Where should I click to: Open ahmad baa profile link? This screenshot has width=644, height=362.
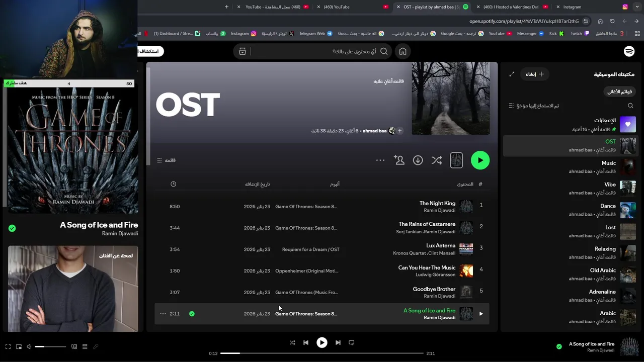[375, 131]
